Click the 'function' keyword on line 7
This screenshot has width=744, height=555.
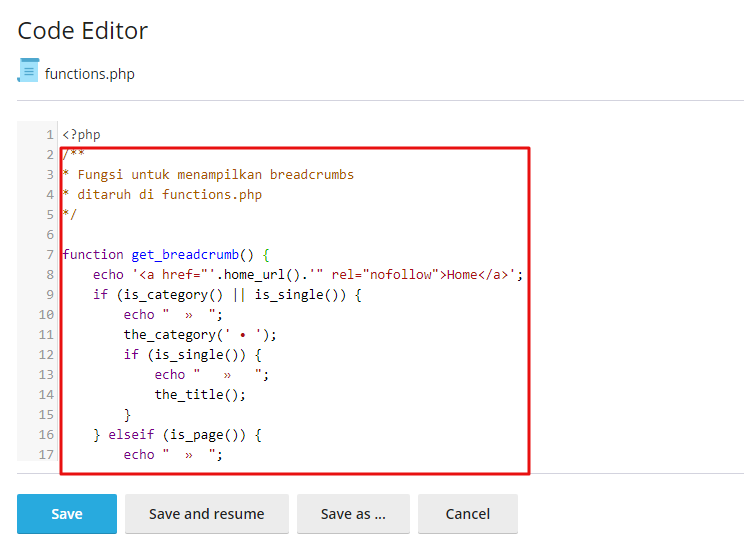pos(93,255)
